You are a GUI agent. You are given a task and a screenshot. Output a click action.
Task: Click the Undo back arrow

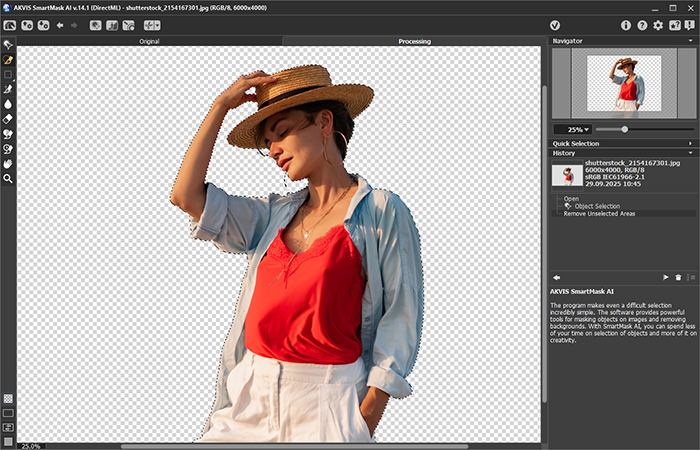click(60, 25)
